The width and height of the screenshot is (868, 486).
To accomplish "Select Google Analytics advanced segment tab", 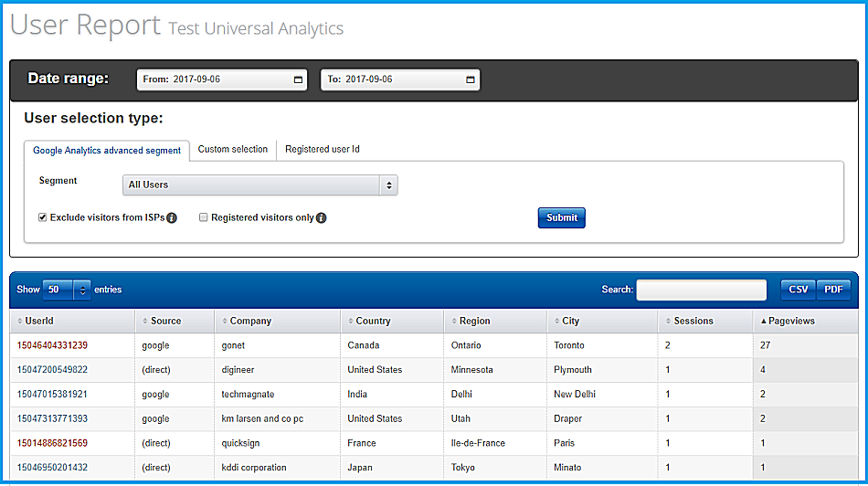I will coord(107,150).
